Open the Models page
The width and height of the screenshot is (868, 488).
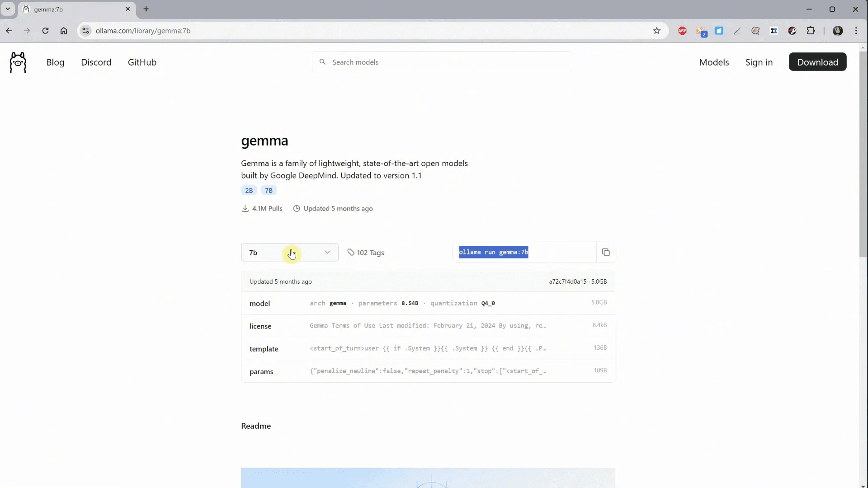coord(714,62)
